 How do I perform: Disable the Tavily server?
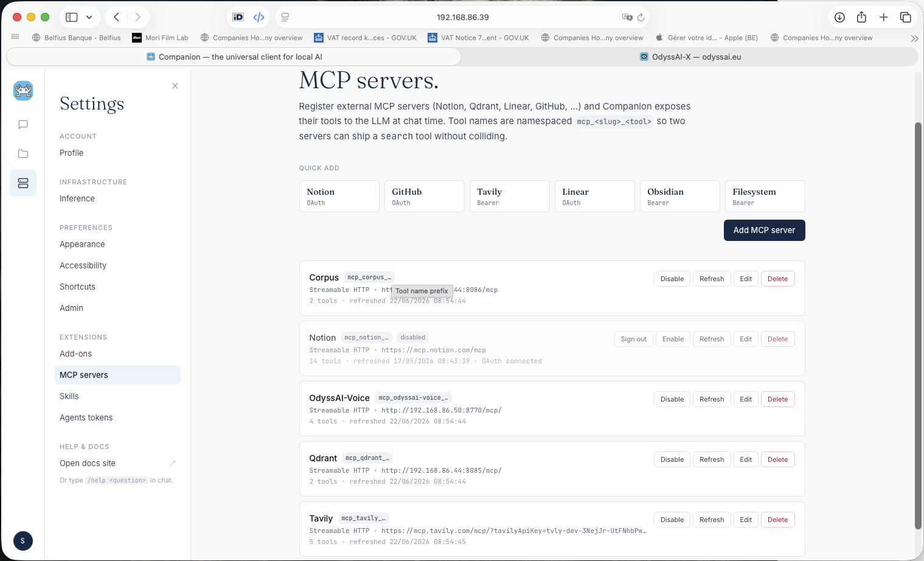point(672,520)
